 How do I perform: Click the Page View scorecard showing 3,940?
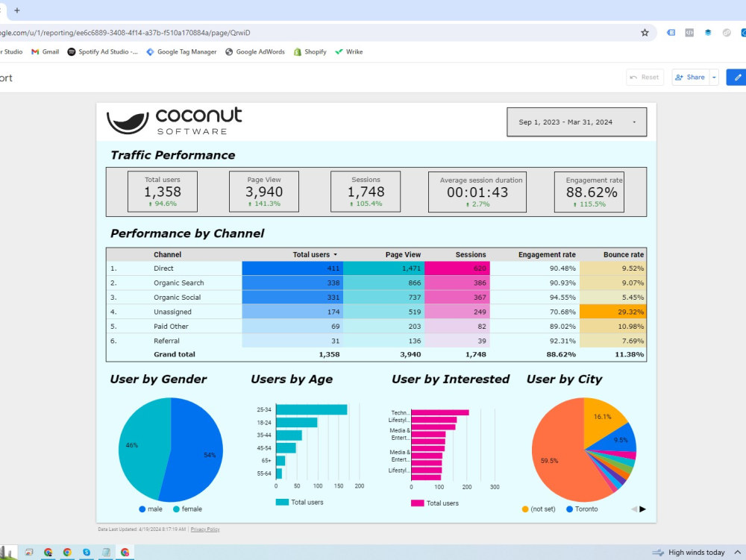click(264, 192)
